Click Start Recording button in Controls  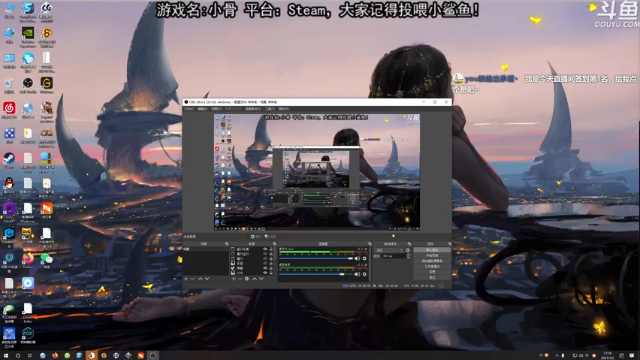(x=432, y=256)
